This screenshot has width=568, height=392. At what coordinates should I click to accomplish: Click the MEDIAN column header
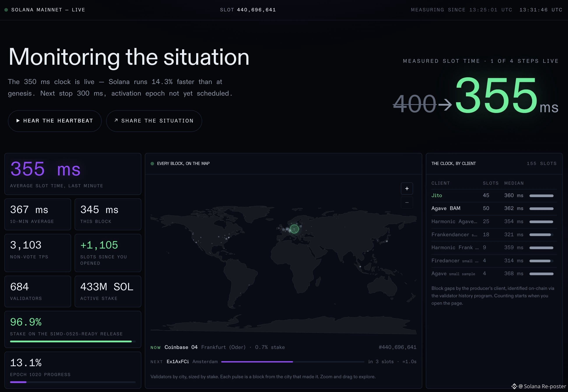pos(514,183)
